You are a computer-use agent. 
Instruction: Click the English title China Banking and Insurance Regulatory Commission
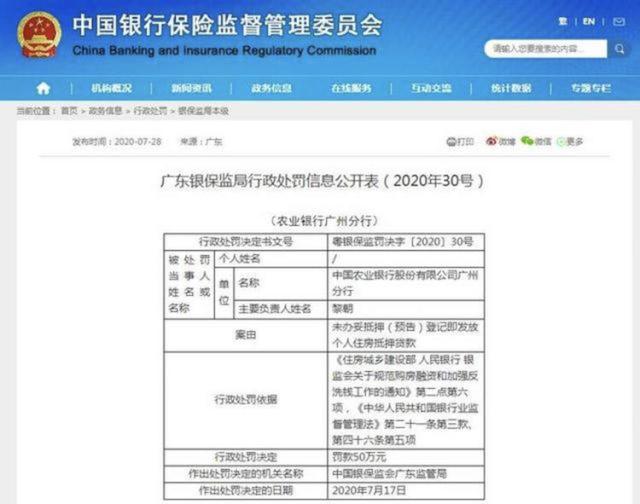point(224,51)
